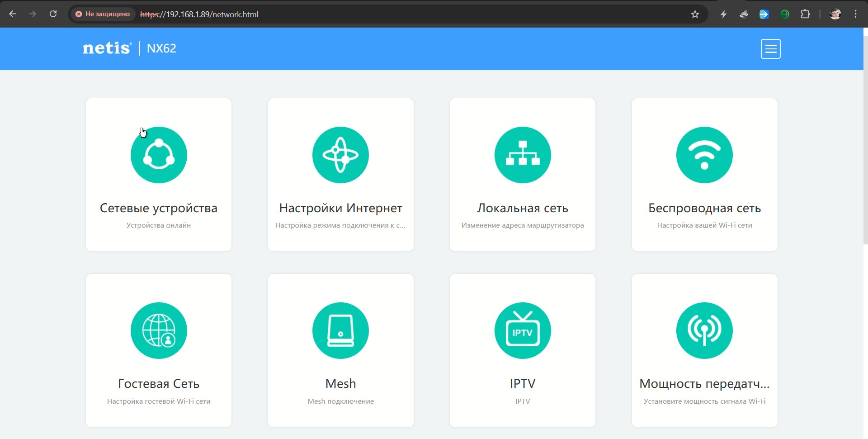
Task: Open the browser extensions puzzle icon
Action: pyautogui.click(x=805, y=14)
